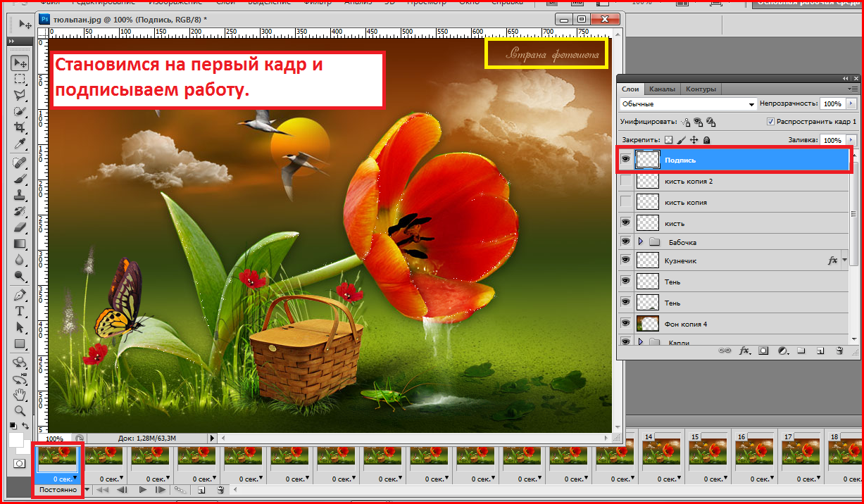The width and height of the screenshot is (864, 504).
Task: Select the Rectangle shape tool
Action: pyautogui.click(x=20, y=344)
